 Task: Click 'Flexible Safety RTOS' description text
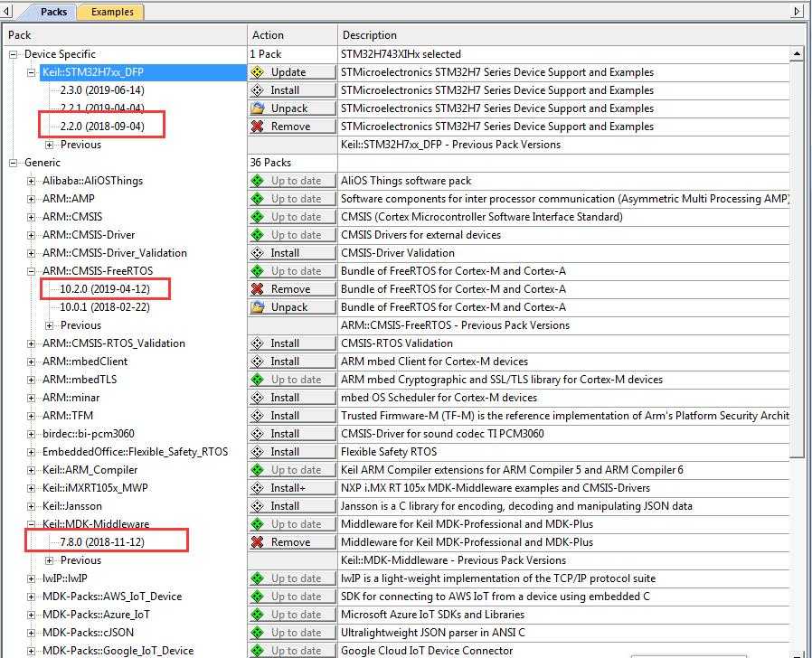(x=389, y=452)
